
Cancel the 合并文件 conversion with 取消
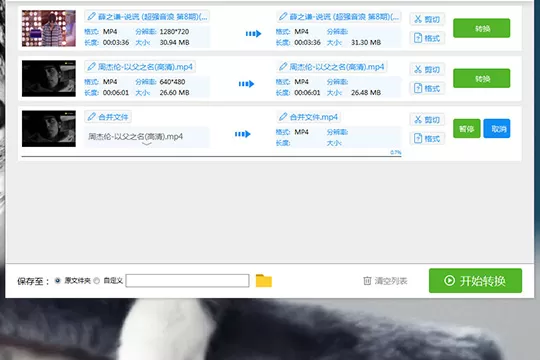pos(497,128)
